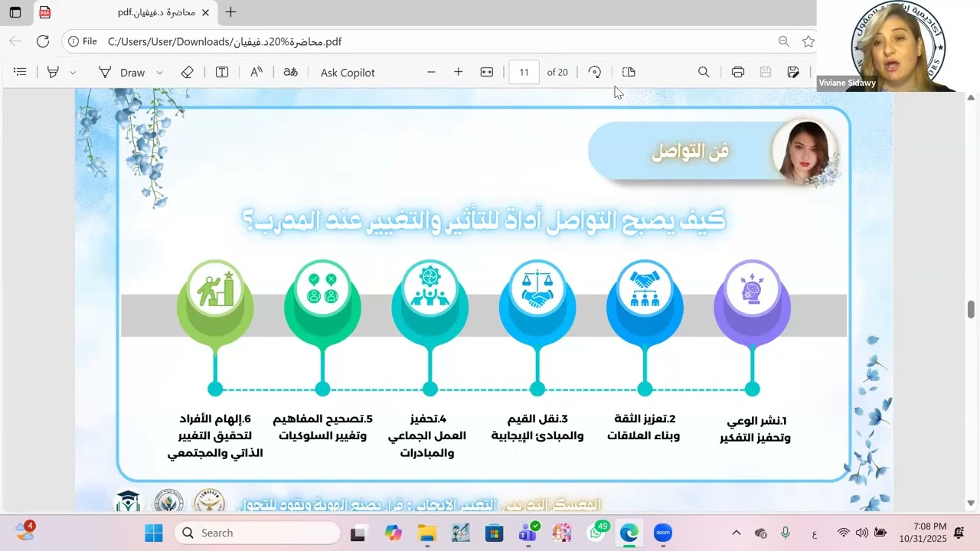Open the weather widget on taskbar
The image size is (980, 551).
point(24,532)
